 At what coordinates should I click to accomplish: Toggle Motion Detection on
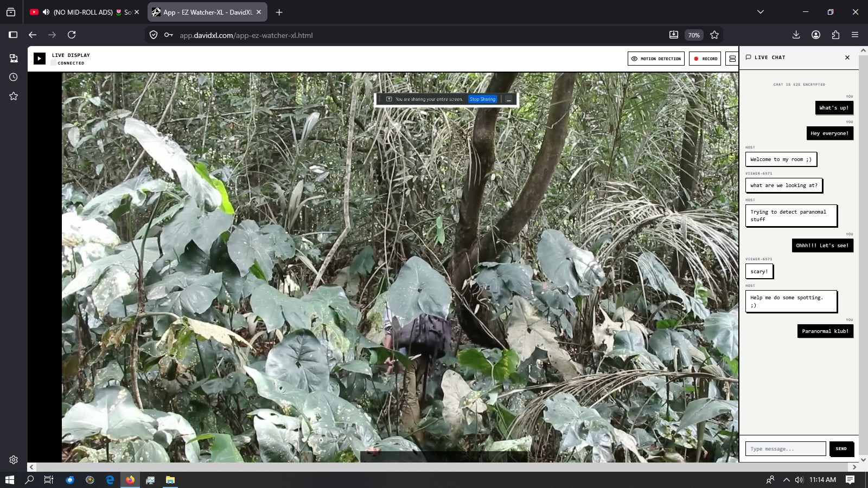tap(656, 59)
